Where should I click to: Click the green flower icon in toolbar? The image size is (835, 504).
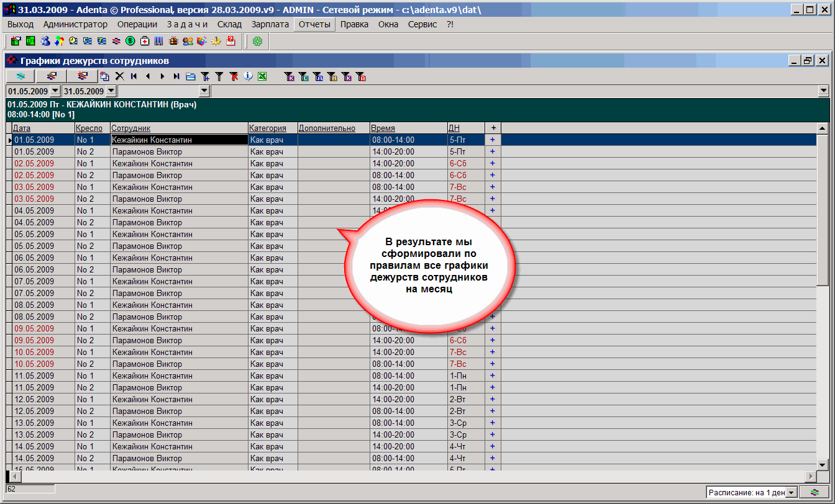point(257,41)
